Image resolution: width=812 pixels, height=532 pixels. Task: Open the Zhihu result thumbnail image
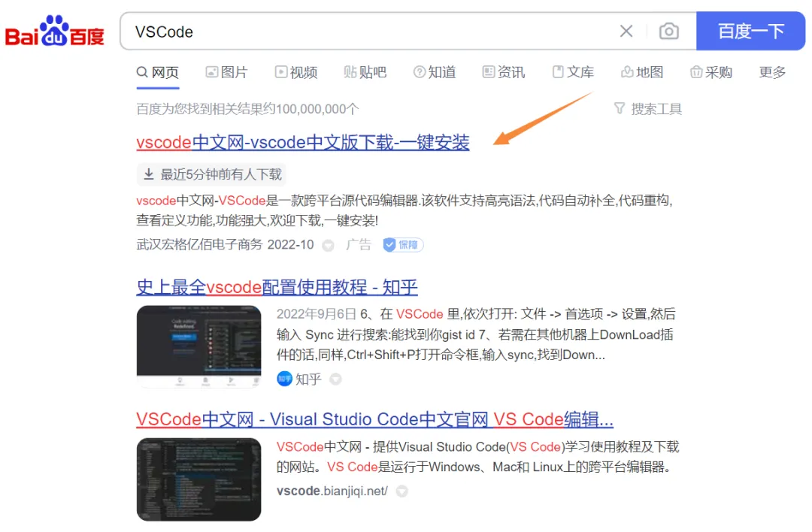[198, 346]
